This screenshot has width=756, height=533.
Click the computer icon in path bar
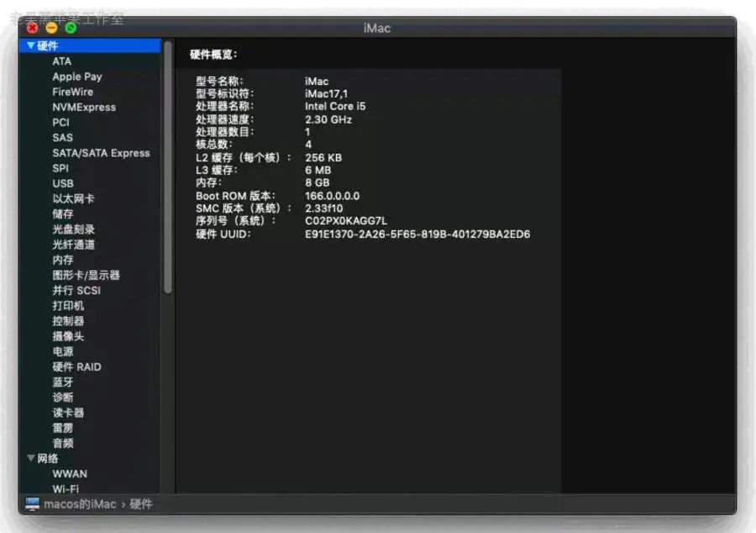(32, 504)
